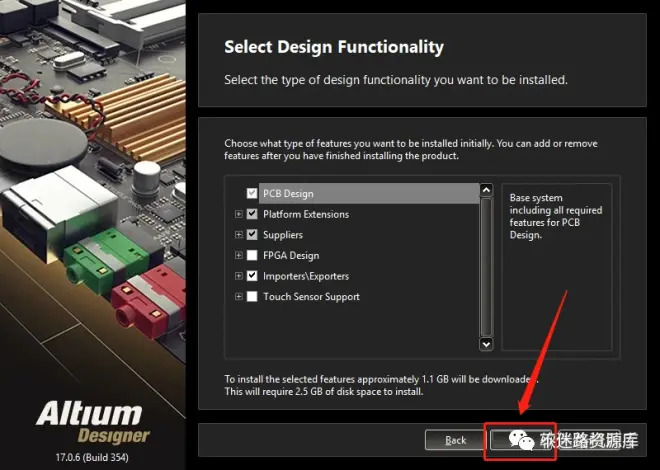The width and height of the screenshot is (660, 470).
Task: Click the Altium Designer logo
Action: 93,422
